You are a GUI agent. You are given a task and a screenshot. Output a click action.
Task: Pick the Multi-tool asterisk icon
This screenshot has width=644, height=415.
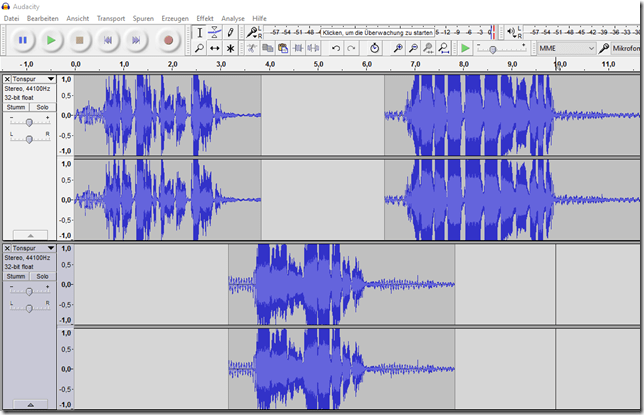coord(231,48)
